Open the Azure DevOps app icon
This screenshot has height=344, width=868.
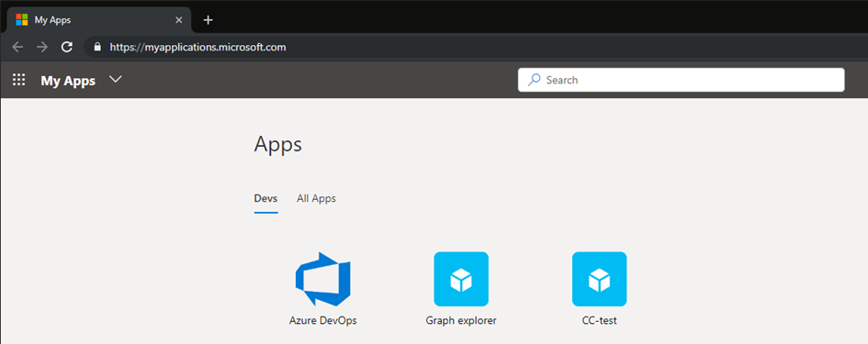click(322, 279)
